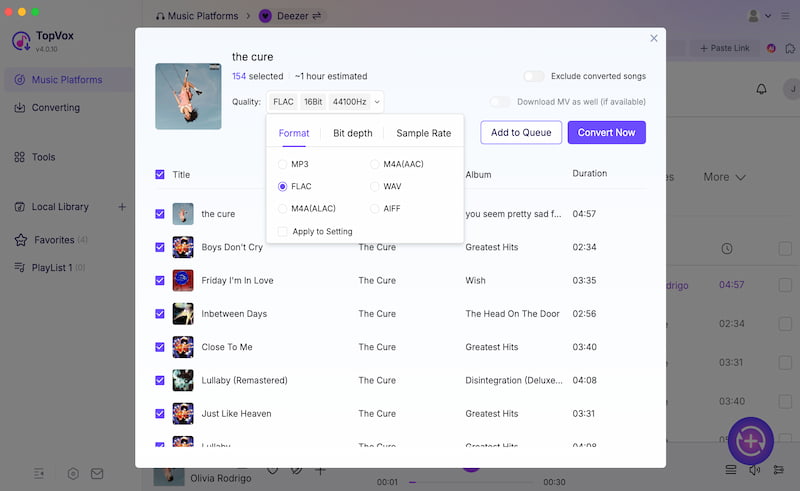Select FLAC format radio button
Image resolution: width=800 pixels, height=491 pixels.
(282, 186)
